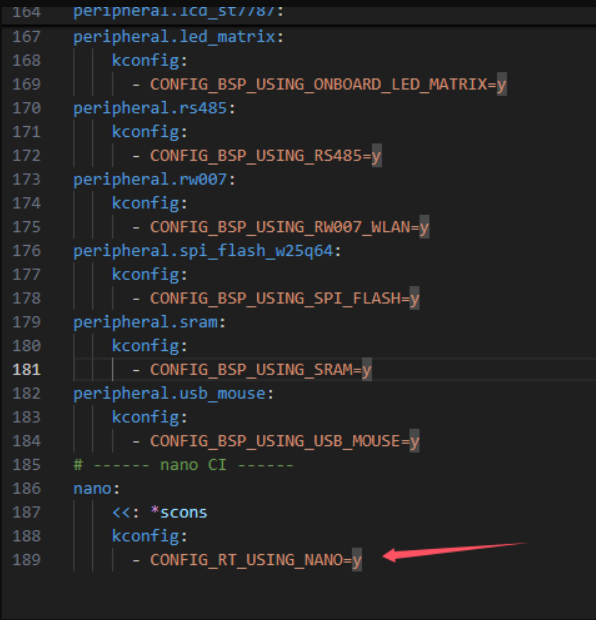Screen dimensions: 596x620
Task: Click line number 167 in the gutter
Action: 26,37
